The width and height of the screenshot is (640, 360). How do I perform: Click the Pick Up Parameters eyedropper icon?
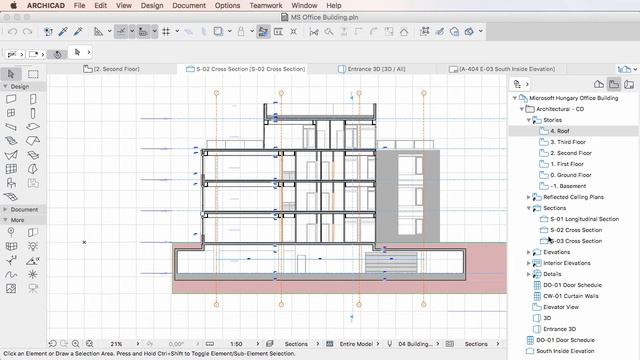tap(63, 31)
